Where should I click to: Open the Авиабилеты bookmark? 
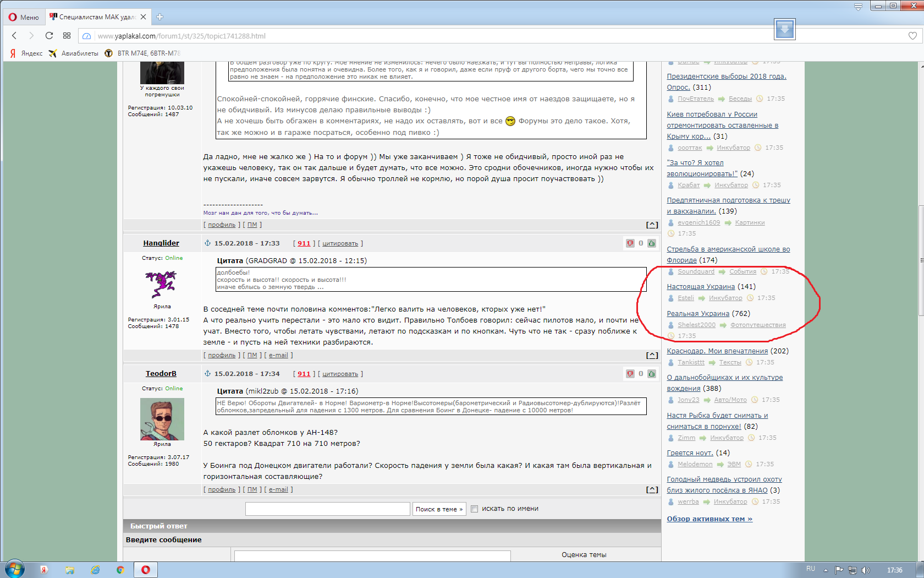click(x=74, y=53)
